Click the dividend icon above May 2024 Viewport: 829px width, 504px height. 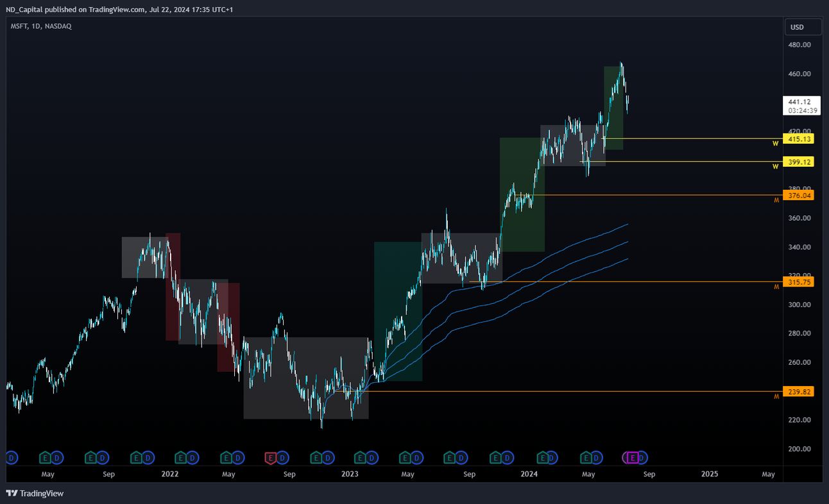point(597,457)
